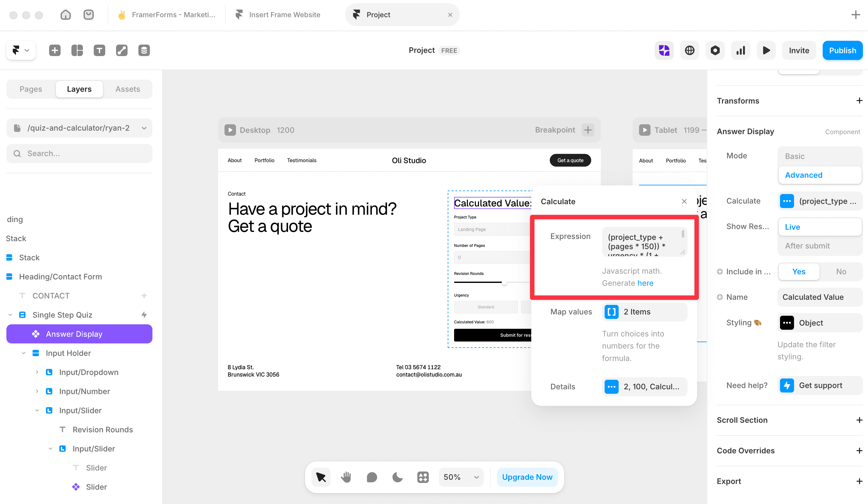Add Transforms with plus icon
This screenshot has width=868, height=504.
click(x=859, y=100)
